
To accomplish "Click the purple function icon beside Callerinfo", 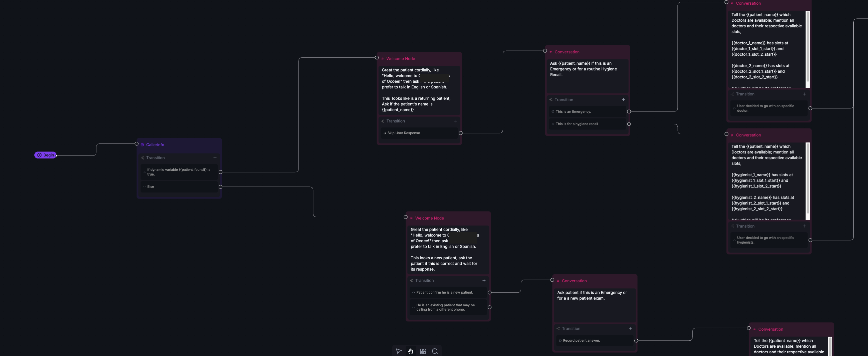I will click(142, 145).
